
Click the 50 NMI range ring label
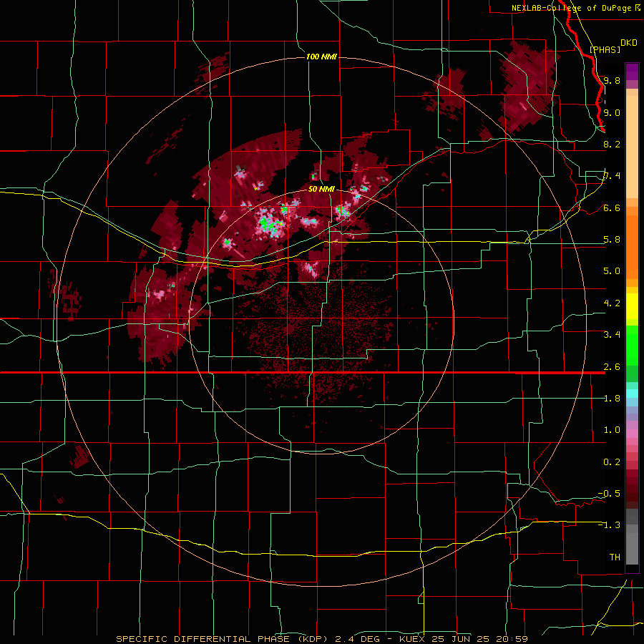point(321,190)
